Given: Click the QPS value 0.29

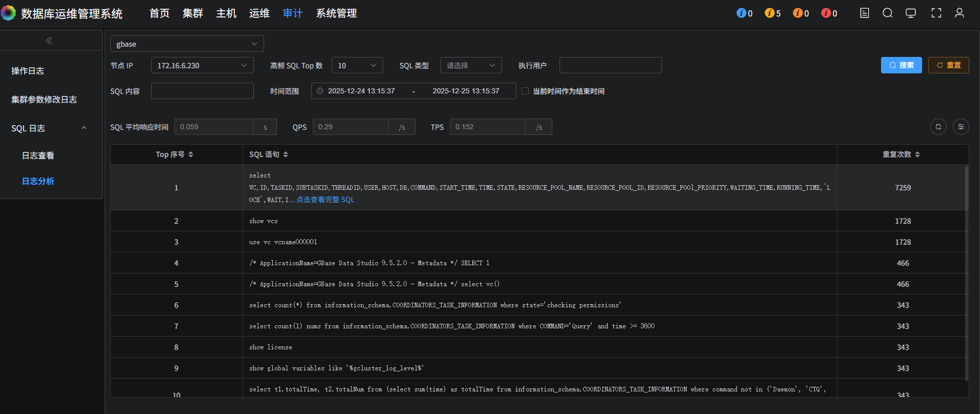Looking at the screenshot, I should (351, 127).
